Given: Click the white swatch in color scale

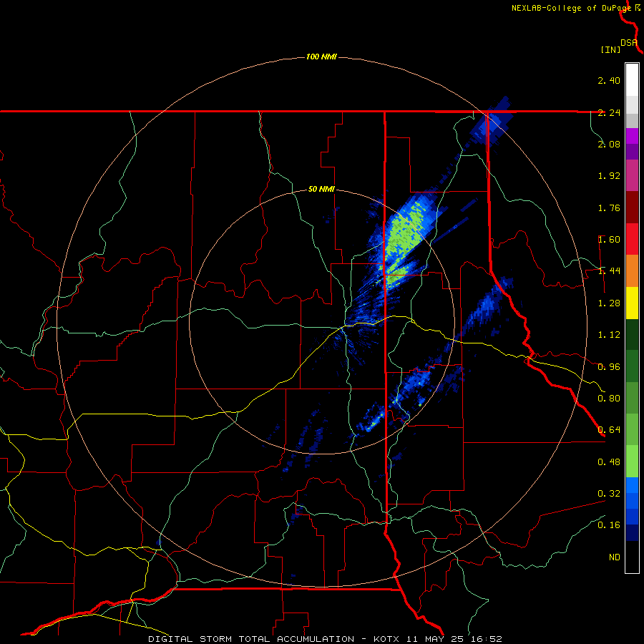Looking at the screenshot, I should (x=632, y=80).
